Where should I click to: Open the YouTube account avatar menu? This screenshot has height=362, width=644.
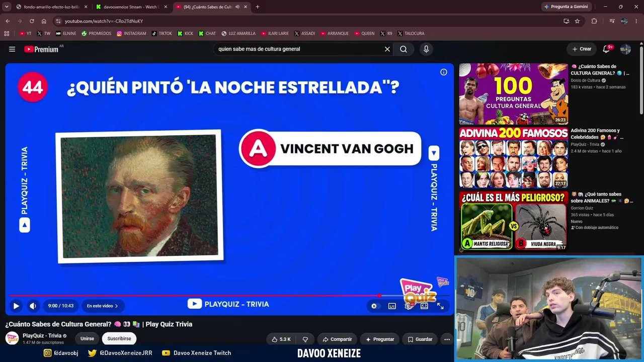click(625, 49)
